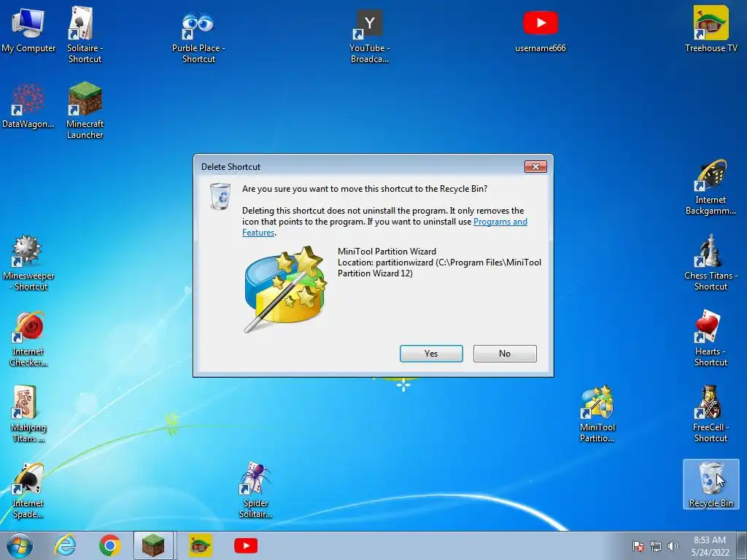Close the Delete Shortcut dialog
The image size is (747, 560).
coord(535,166)
